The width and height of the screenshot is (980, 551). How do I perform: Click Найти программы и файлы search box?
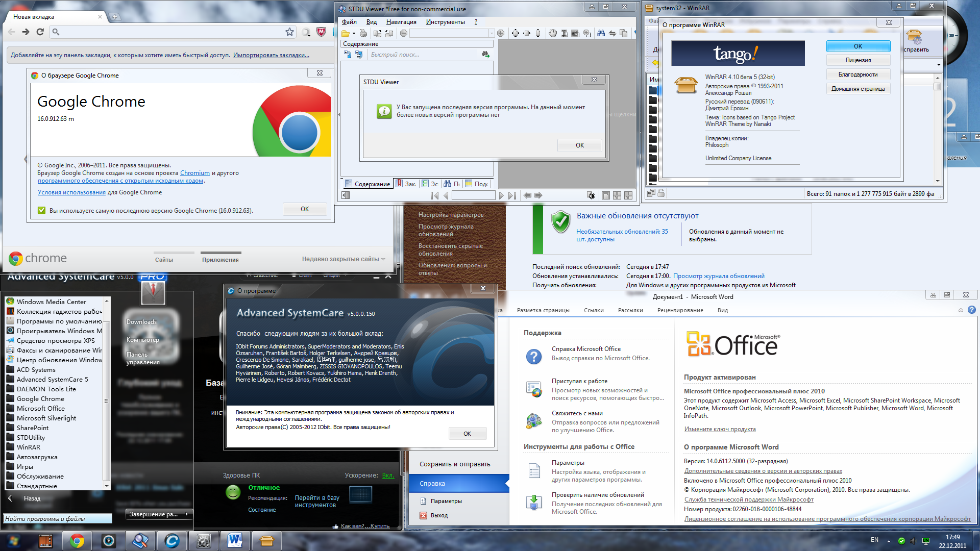pos(57,519)
